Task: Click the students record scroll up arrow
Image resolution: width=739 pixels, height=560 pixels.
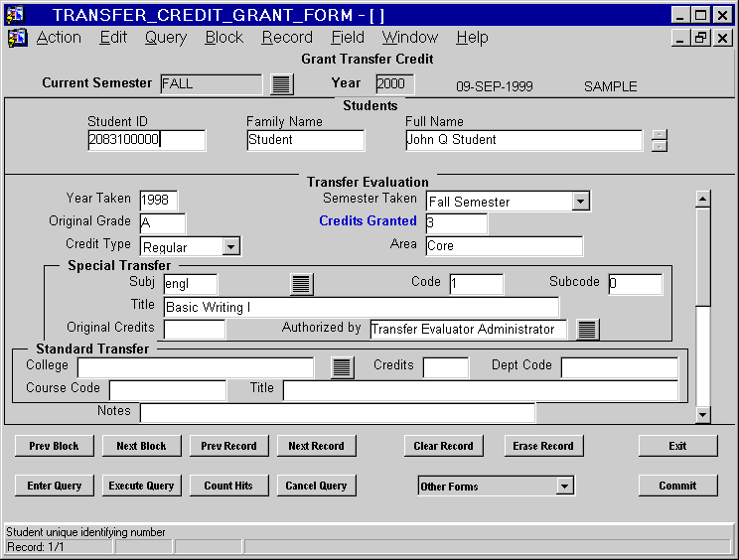Action: [x=660, y=135]
